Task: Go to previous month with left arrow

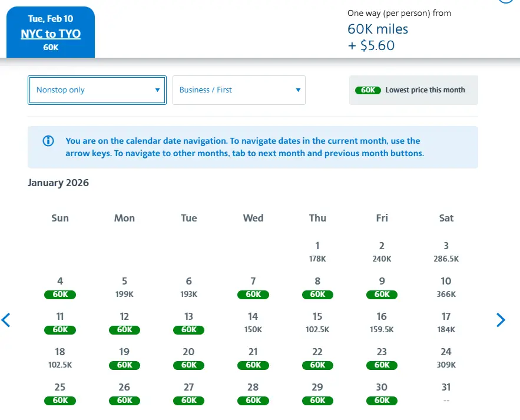Action: 6,320
